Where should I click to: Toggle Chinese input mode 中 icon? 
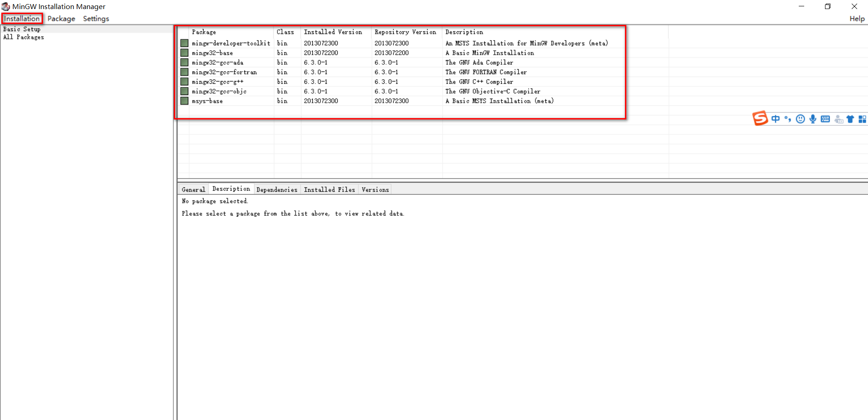(x=776, y=119)
